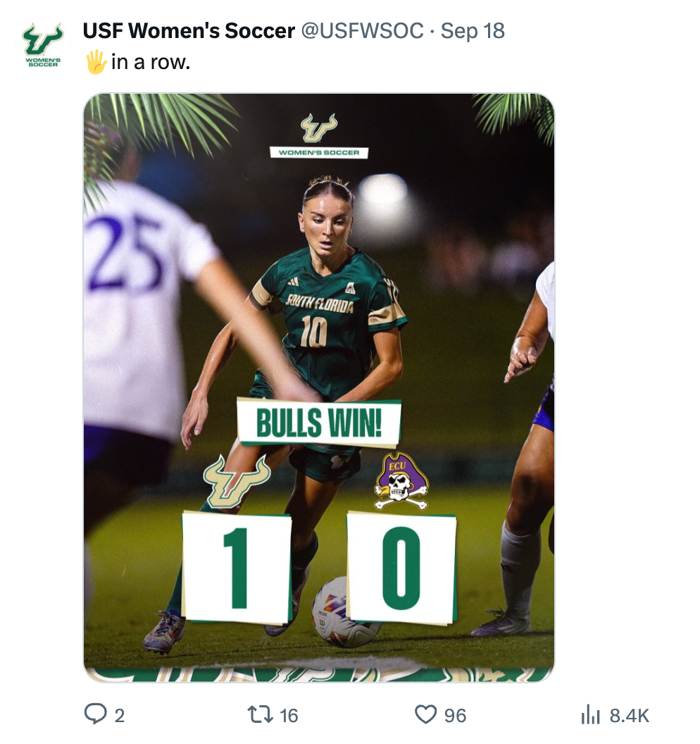700x744 pixels.
Task: Click the 'BULLS WIN!' banner in image
Action: pos(319,424)
